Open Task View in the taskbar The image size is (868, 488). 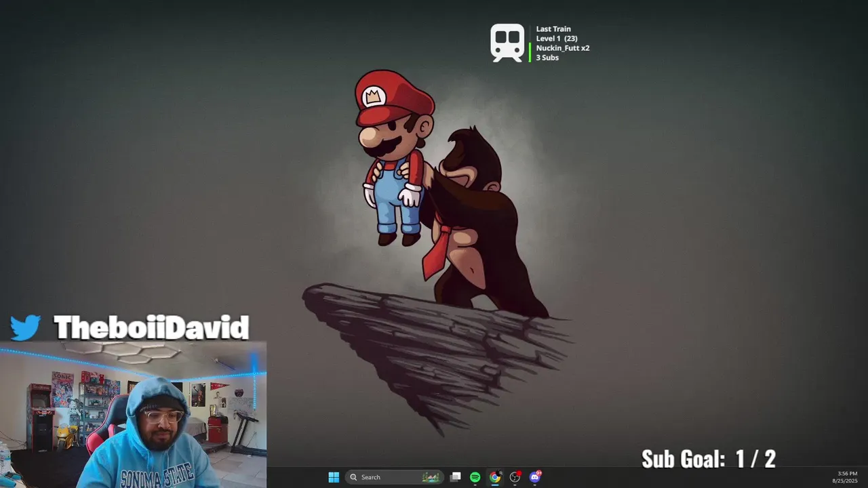(456, 477)
